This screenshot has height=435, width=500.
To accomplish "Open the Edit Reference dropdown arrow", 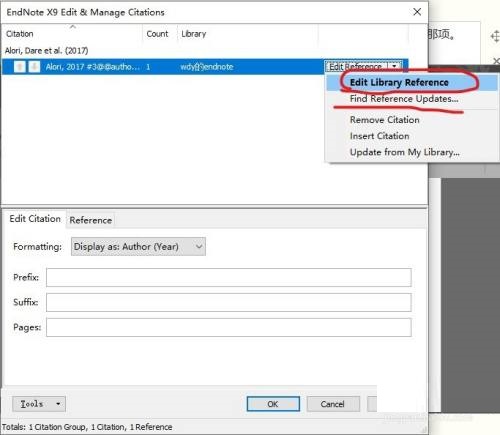I will point(395,66).
